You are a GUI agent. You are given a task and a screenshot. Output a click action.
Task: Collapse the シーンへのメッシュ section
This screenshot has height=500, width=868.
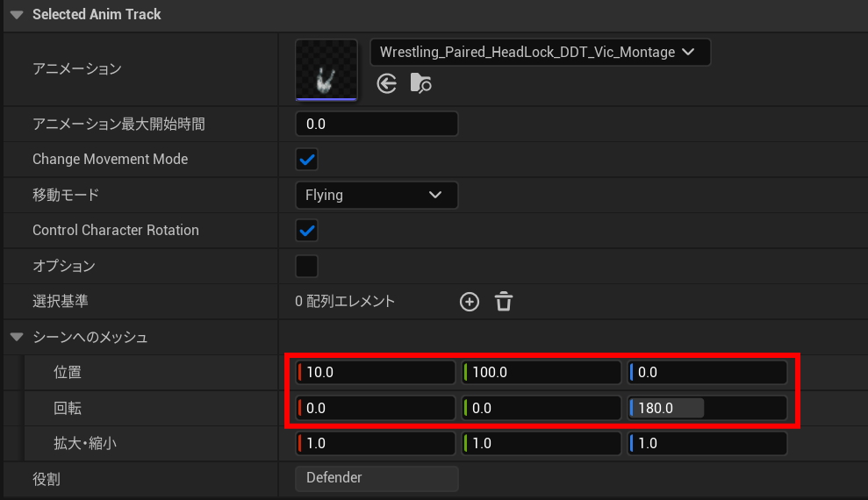click(17, 337)
